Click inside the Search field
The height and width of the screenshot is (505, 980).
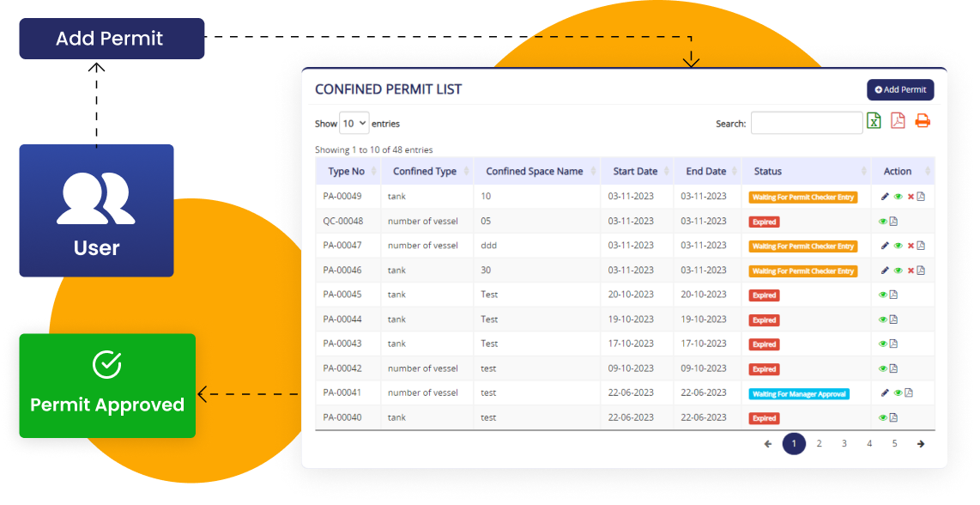(x=806, y=123)
